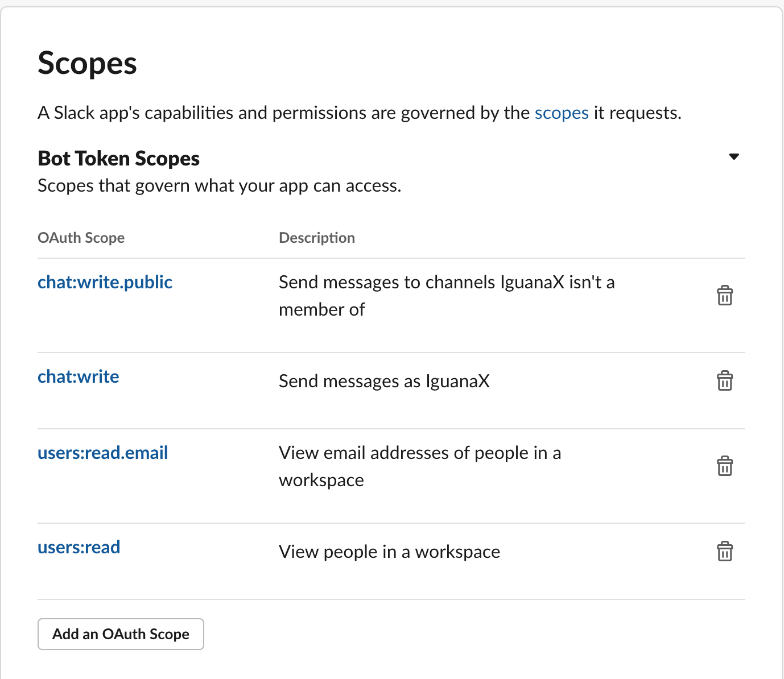Image resolution: width=784 pixels, height=679 pixels.
Task: Click the trash icon for users:read.email
Action: (724, 466)
